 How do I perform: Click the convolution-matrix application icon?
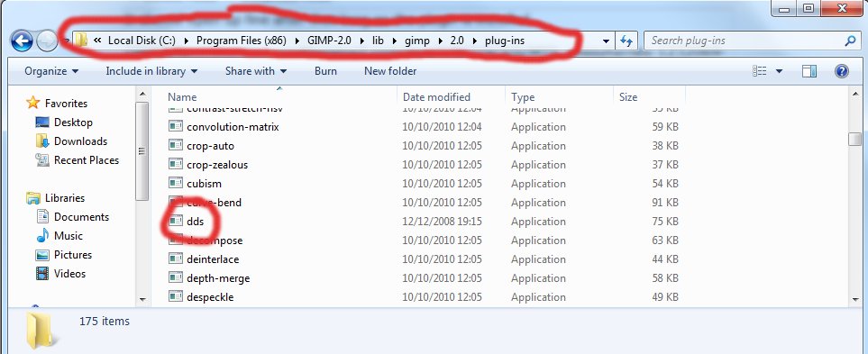176,127
